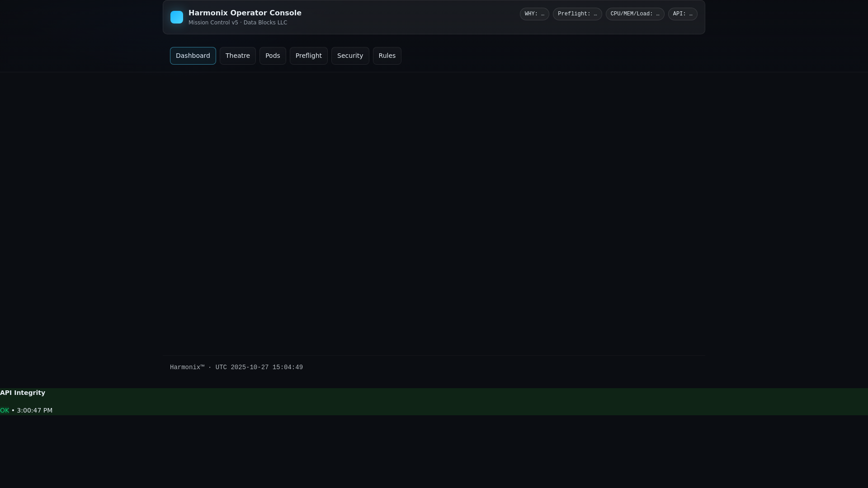The image size is (868, 488).
Task: Click the blue Harmonix logo icon
Action: [177, 17]
